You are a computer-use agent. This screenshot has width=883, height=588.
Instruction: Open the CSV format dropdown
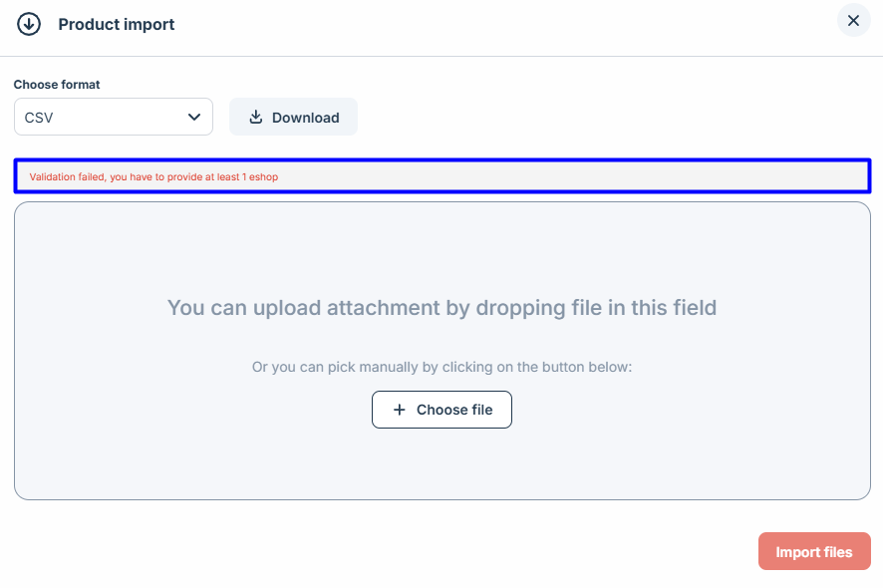point(114,117)
